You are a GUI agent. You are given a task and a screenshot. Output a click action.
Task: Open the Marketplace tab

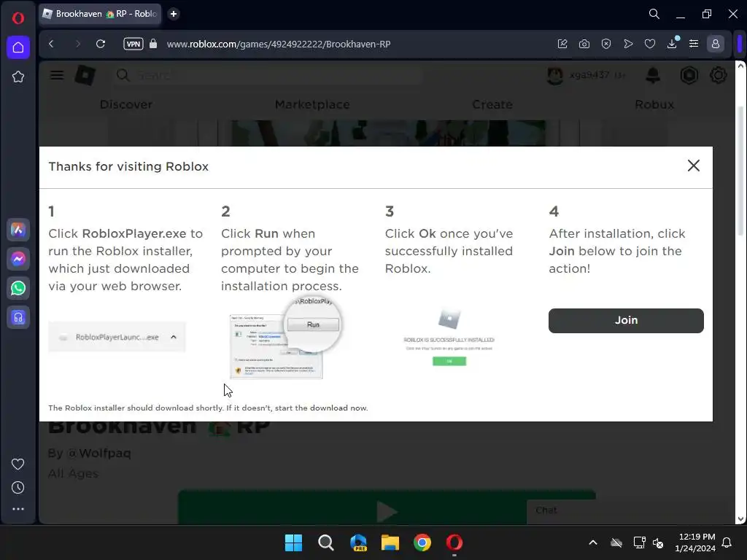click(312, 104)
